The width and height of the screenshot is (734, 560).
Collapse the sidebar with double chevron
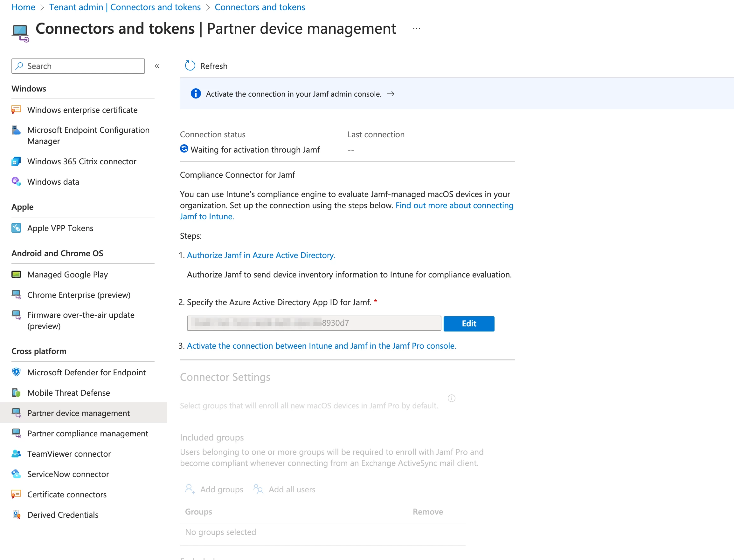pos(157,66)
